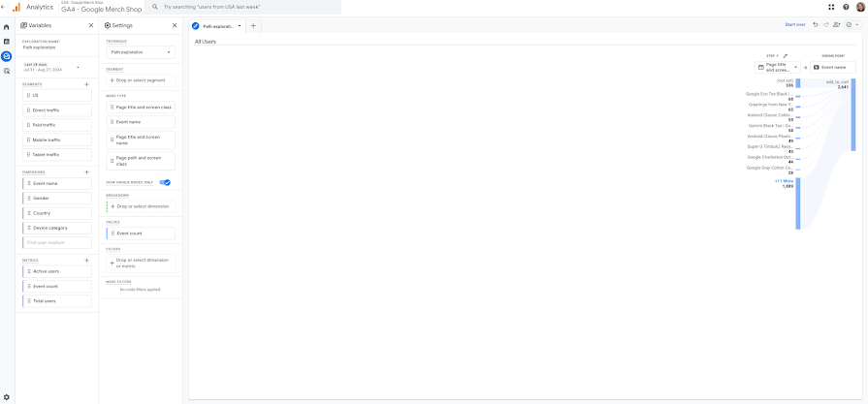
Task: Select Event name node type
Action: (141, 122)
